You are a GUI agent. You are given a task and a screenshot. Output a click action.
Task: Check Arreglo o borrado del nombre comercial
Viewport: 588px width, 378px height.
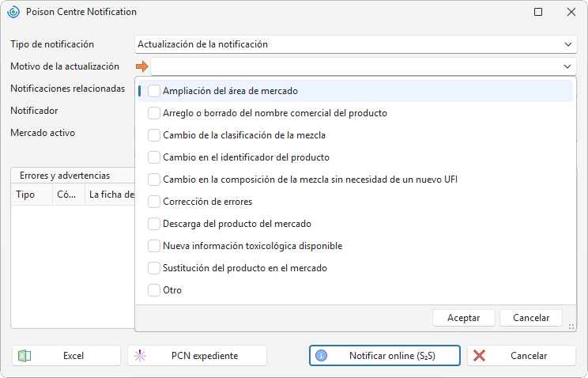point(154,113)
